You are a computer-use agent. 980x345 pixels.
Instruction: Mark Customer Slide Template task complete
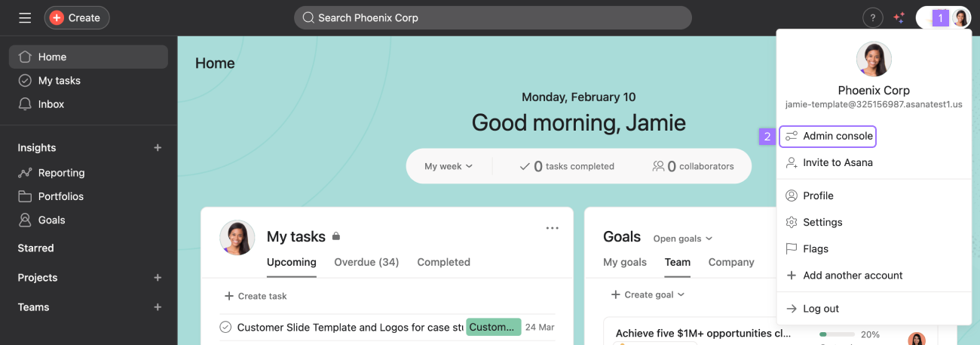pos(225,327)
